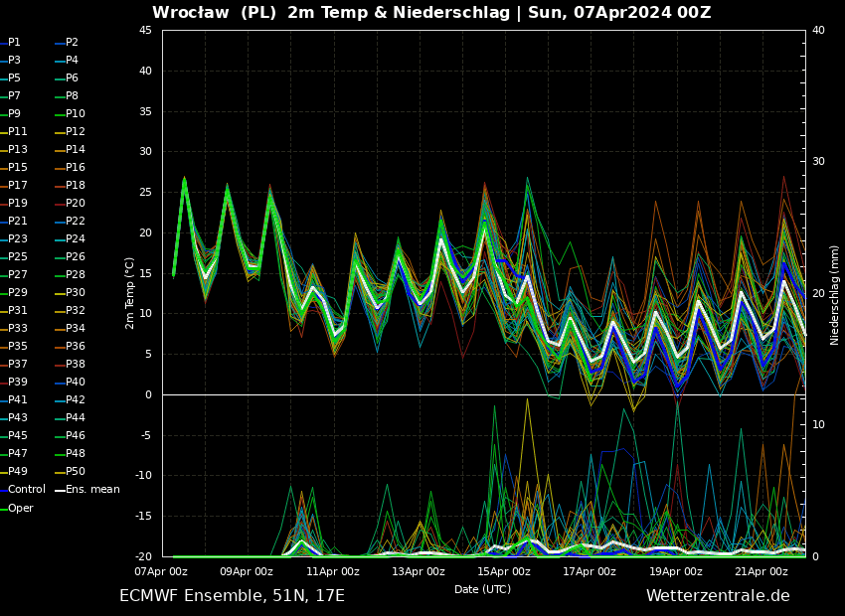The height and width of the screenshot is (616, 845).
Task: Click the '-5' temperature axis tick
Action: [x=146, y=435]
